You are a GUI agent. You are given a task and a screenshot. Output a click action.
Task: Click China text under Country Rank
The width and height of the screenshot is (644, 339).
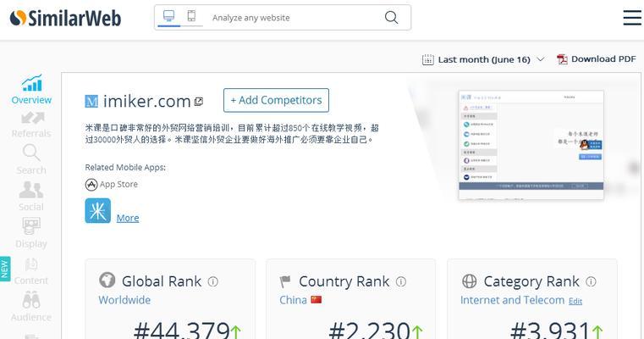tap(294, 300)
